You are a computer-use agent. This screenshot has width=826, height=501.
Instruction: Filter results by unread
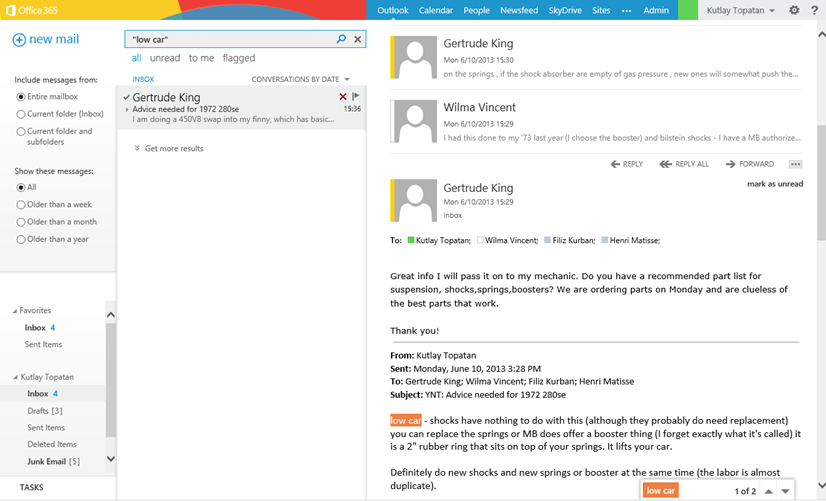click(165, 58)
